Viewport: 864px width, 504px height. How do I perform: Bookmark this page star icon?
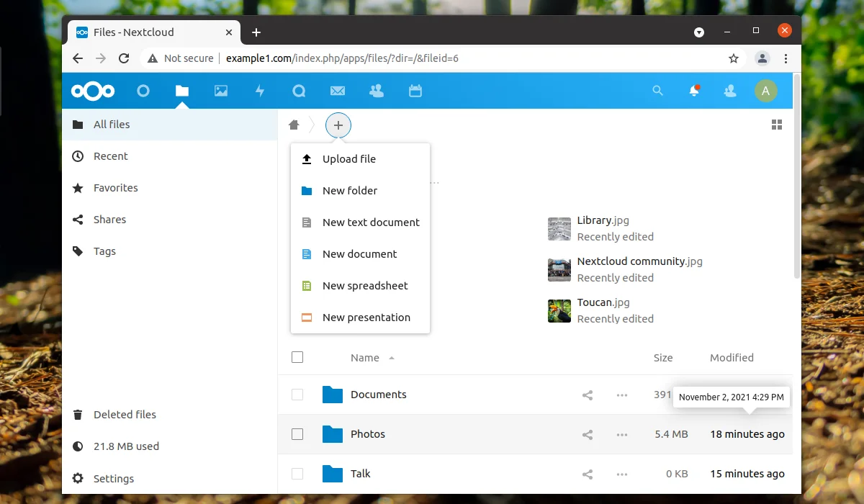point(734,58)
